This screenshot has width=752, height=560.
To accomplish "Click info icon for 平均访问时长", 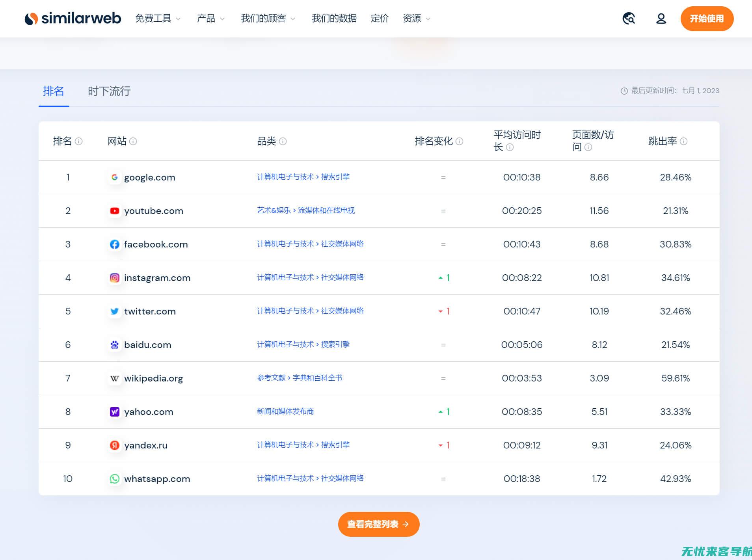I will (510, 147).
